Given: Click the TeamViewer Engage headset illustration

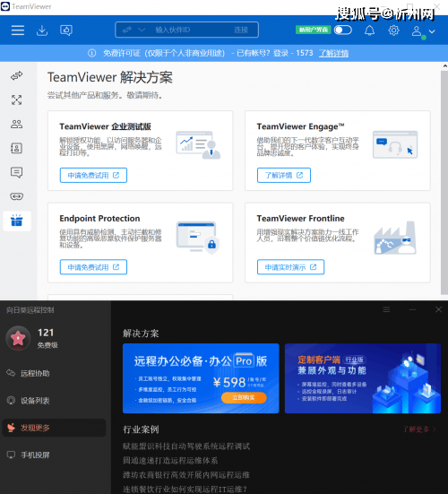Looking at the screenshot, I should pos(395,144).
